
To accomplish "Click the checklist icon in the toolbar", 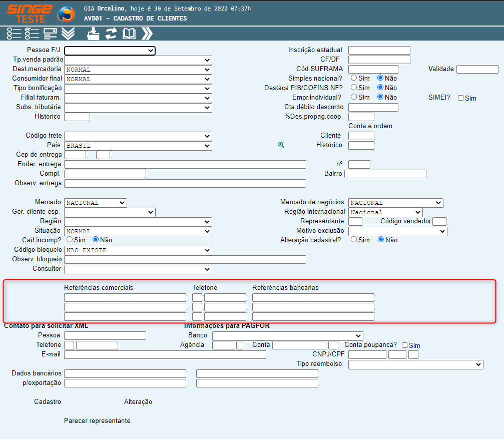I will pos(32,34).
